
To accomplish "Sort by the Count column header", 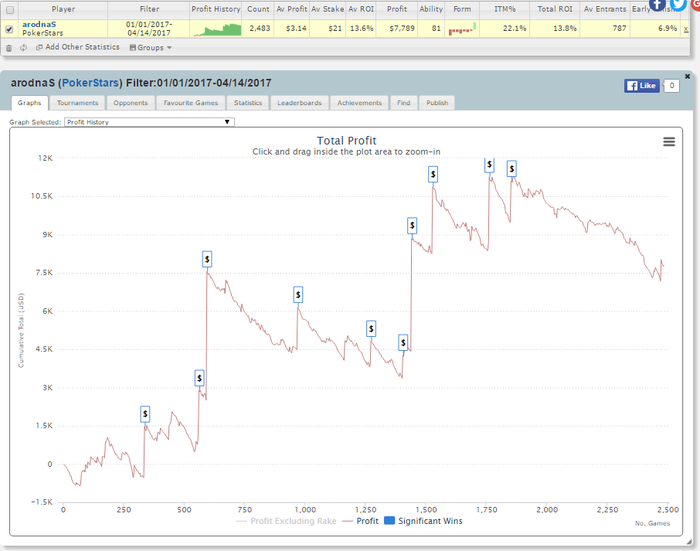I will (x=258, y=9).
